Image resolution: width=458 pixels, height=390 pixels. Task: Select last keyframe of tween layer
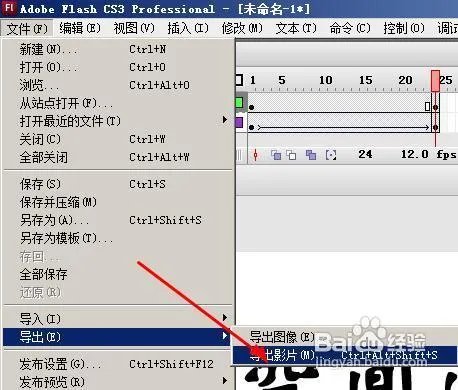[x=435, y=127]
